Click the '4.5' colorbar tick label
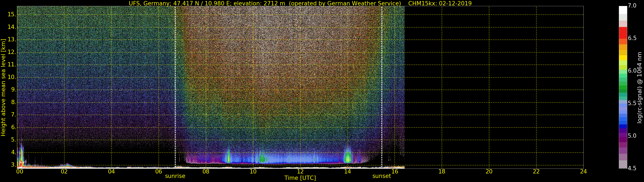Image resolution: width=644 pixels, height=182 pixels. click(632, 168)
